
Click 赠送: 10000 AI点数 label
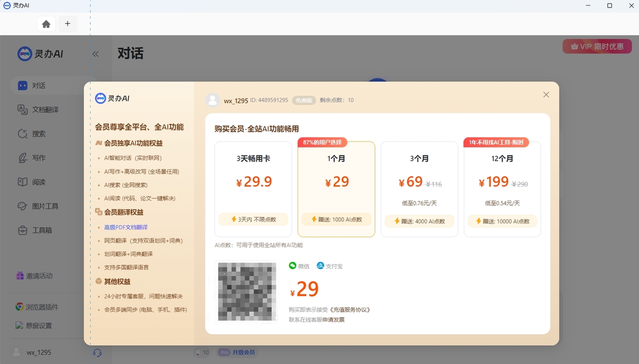[x=502, y=221]
